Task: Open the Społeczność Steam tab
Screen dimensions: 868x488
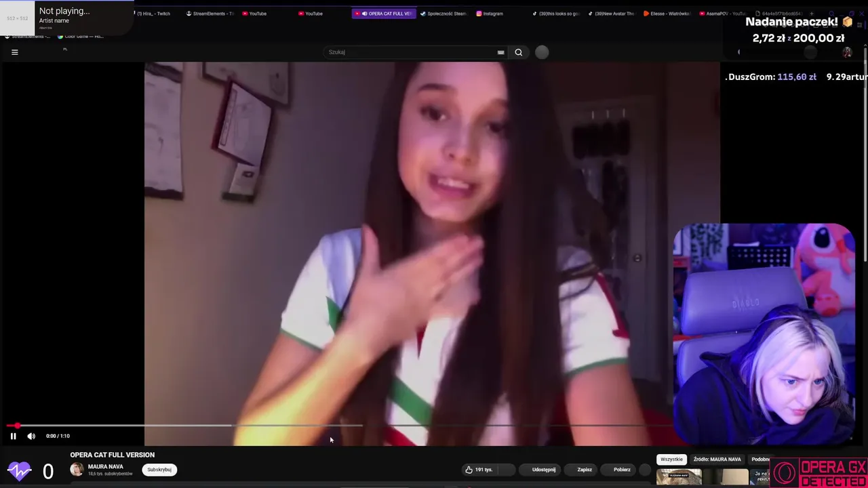Action: [x=443, y=14]
